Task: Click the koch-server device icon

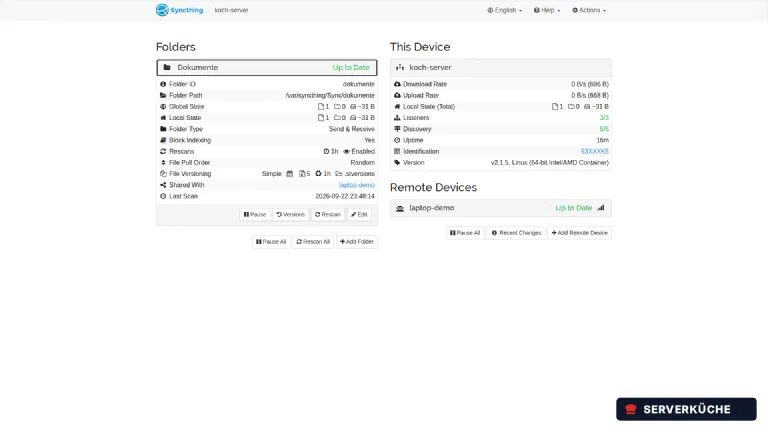Action: 400,68
